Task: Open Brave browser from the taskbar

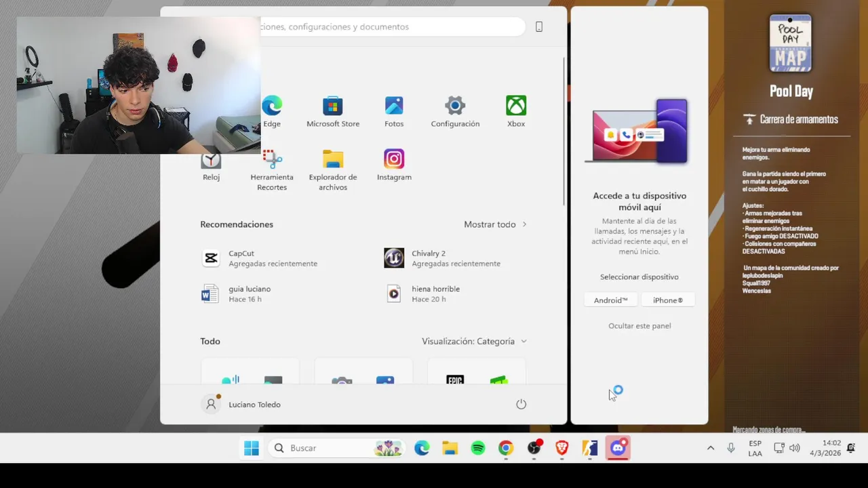Action: tap(562, 448)
